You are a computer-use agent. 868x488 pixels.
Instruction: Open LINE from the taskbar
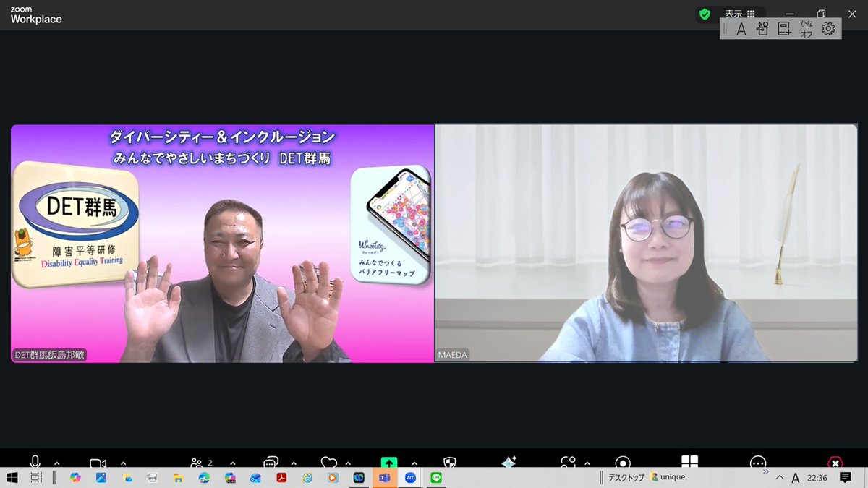(436, 478)
